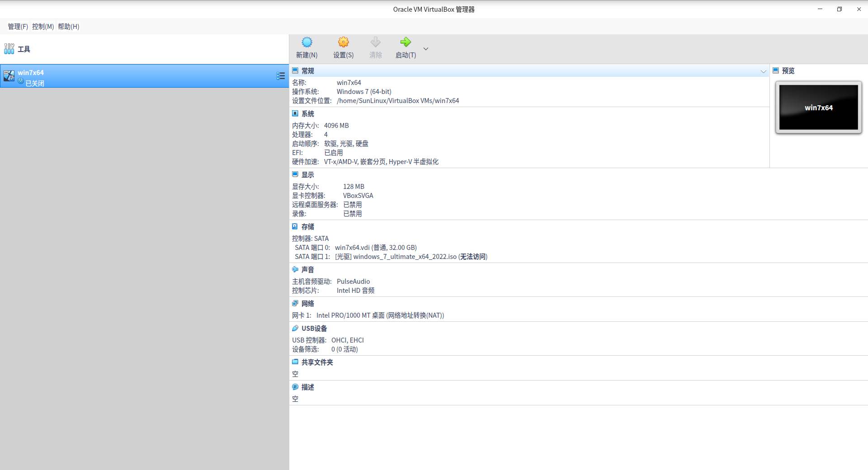This screenshot has height=470, width=868.
Task: Open the 管理(F) menu
Action: (18, 27)
